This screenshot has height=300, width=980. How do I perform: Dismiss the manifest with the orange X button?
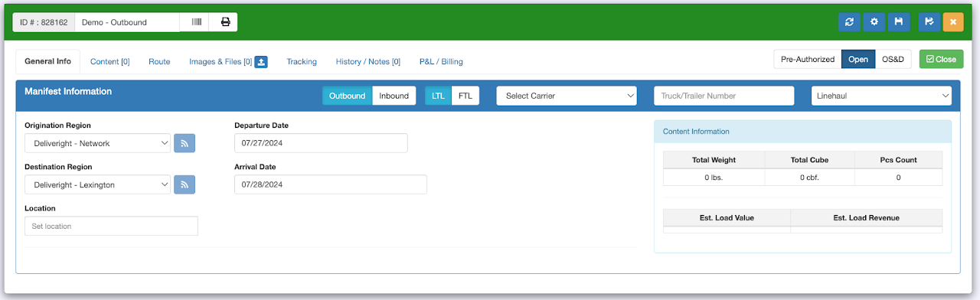click(953, 22)
